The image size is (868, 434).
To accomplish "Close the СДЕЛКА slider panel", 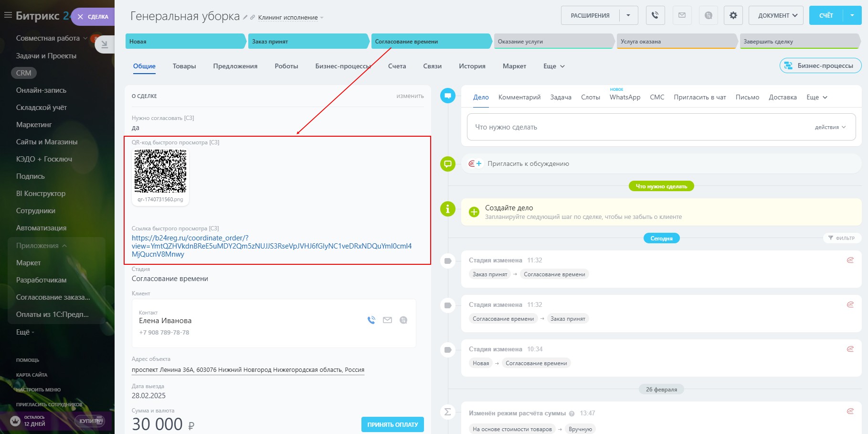I will 80,17.
